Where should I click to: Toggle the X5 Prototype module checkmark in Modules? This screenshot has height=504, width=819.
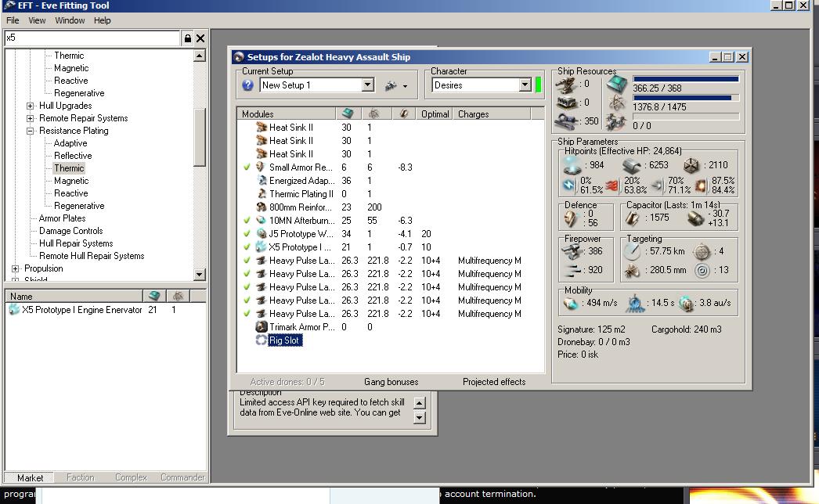(x=247, y=247)
